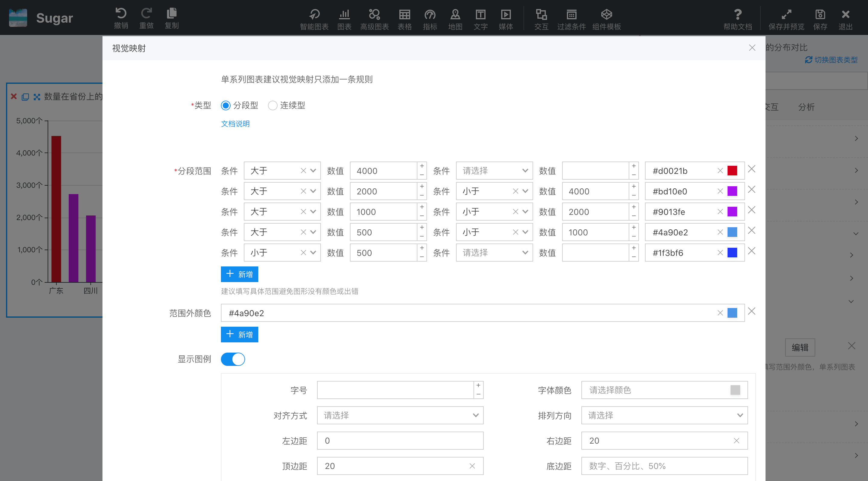Decrement the 字号 value with minus stepper
Screen dimensions: 868x481
(x=479, y=395)
